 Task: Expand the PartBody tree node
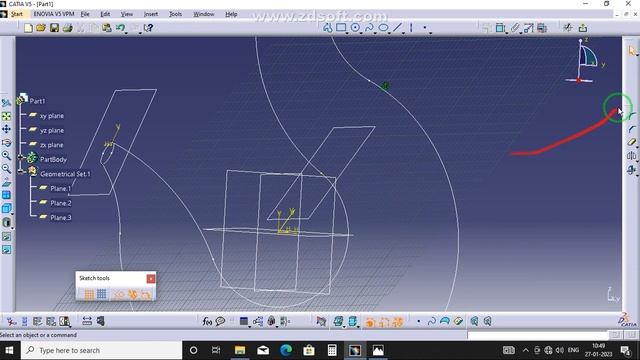[x=20, y=157]
